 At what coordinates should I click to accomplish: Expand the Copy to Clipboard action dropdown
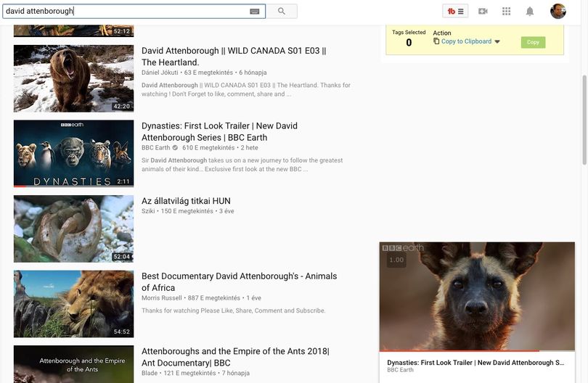[x=497, y=41]
